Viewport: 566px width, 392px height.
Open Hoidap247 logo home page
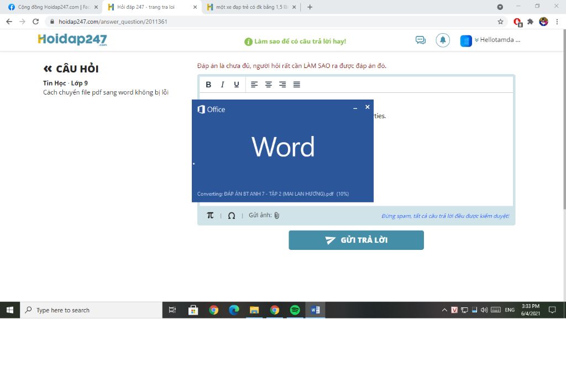tap(72, 39)
